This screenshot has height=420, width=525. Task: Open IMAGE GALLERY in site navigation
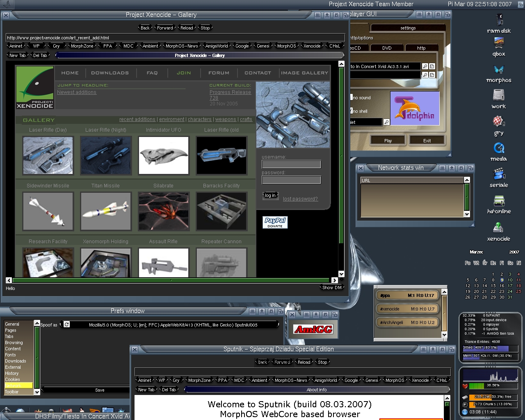304,73
